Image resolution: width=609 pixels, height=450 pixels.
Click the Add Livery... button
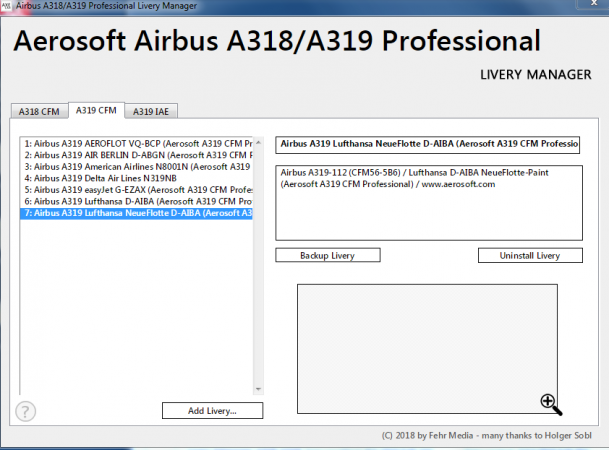pyautogui.click(x=212, y=411)
